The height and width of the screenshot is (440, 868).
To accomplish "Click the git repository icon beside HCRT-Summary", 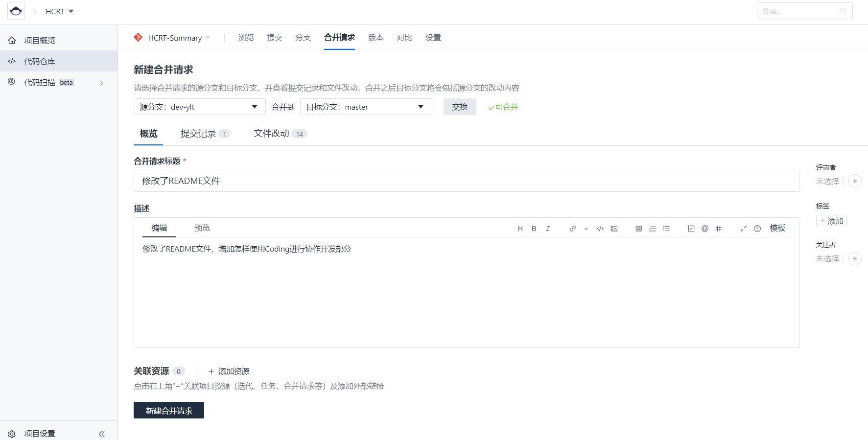I will (138, 38).
